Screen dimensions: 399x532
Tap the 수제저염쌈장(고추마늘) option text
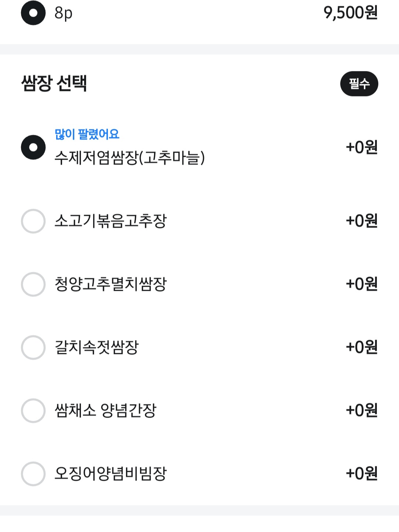click(x=130, y=158)
